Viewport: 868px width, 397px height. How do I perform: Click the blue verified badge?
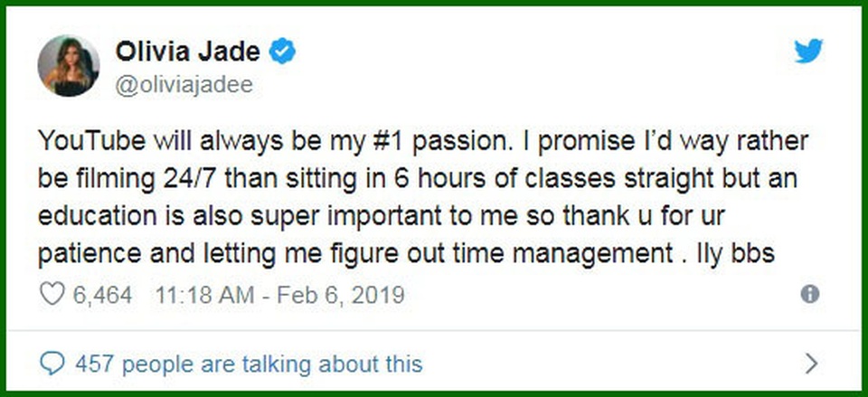click(x=284, y=52)
